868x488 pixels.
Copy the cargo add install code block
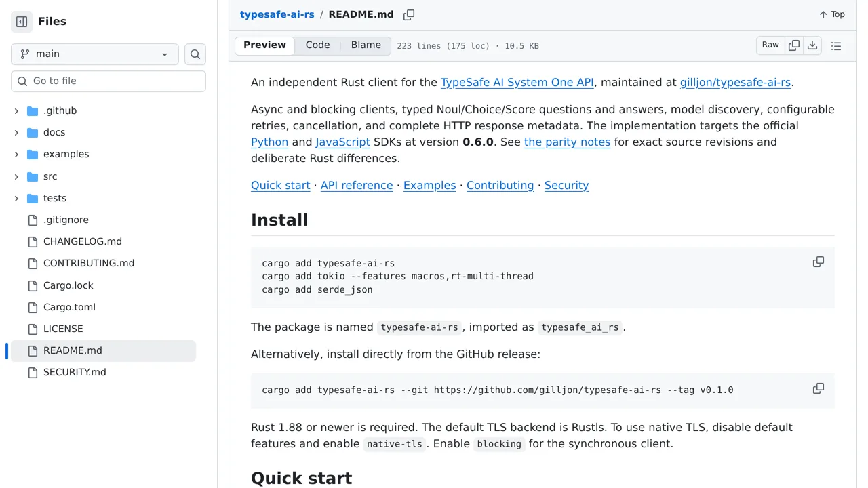[818, 262]
